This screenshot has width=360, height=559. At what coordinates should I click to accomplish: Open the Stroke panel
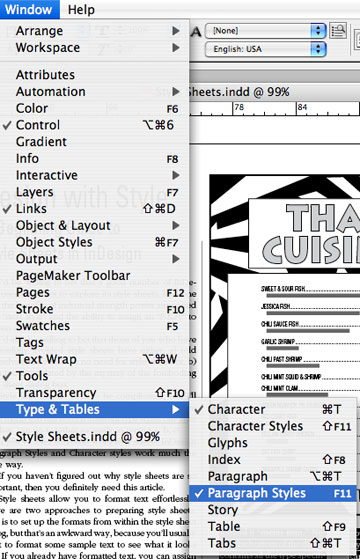coord(94,309)
